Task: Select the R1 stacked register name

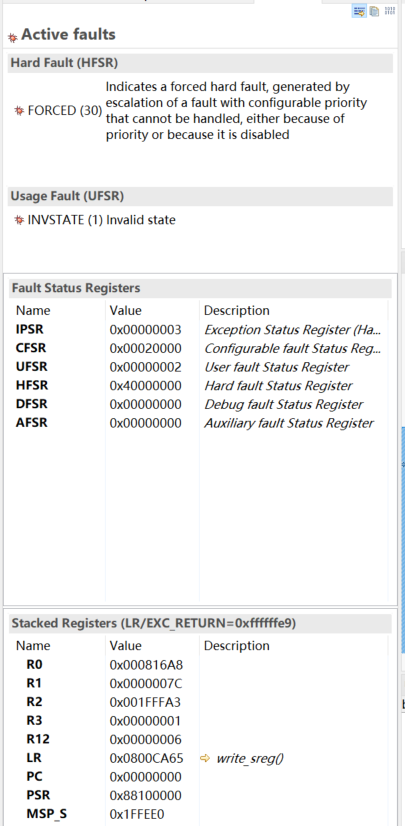Action: point(34,683)
